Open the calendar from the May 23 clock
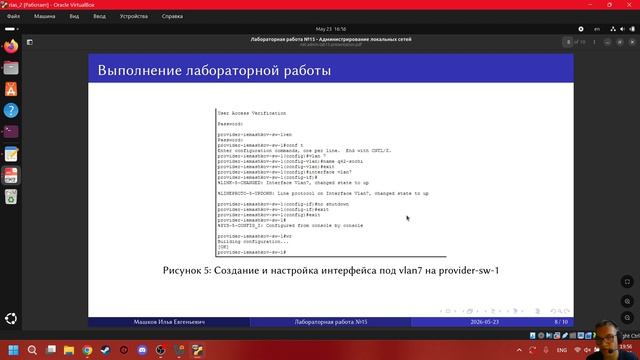 [x=331, y=29]
